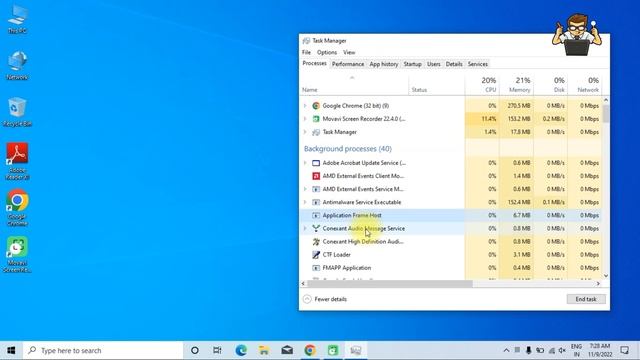Expand Movavi Screen Recorder process group

pyautogui.click(x=305, y=119)
